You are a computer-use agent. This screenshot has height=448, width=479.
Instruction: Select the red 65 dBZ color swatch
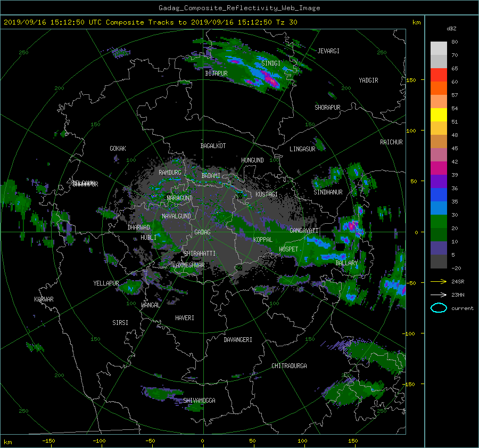pyautogui.click(x=439, y=75)
